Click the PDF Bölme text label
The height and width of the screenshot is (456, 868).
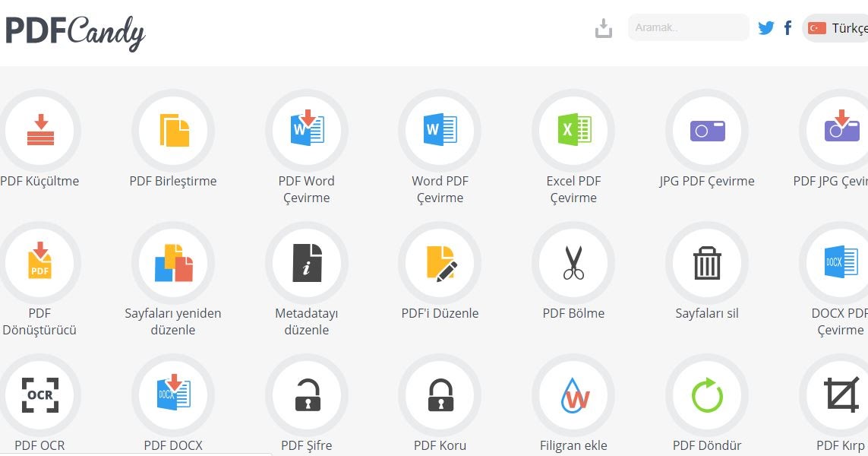pos(573,313)
